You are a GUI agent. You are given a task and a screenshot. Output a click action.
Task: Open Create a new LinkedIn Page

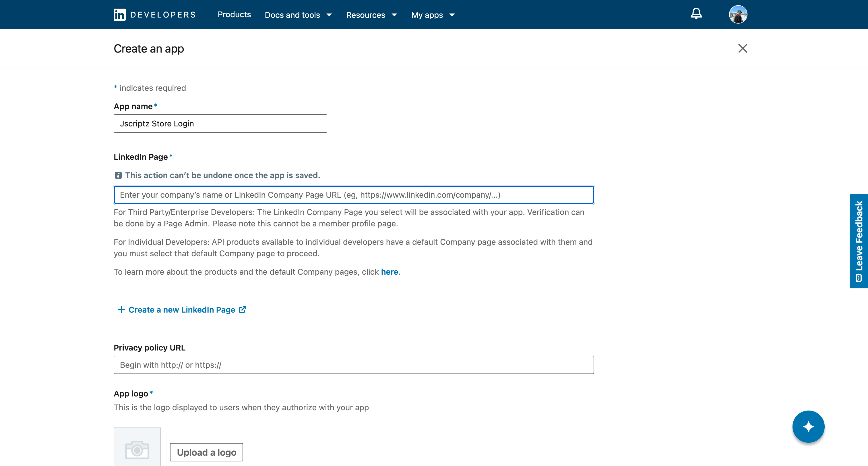[182, 309]
